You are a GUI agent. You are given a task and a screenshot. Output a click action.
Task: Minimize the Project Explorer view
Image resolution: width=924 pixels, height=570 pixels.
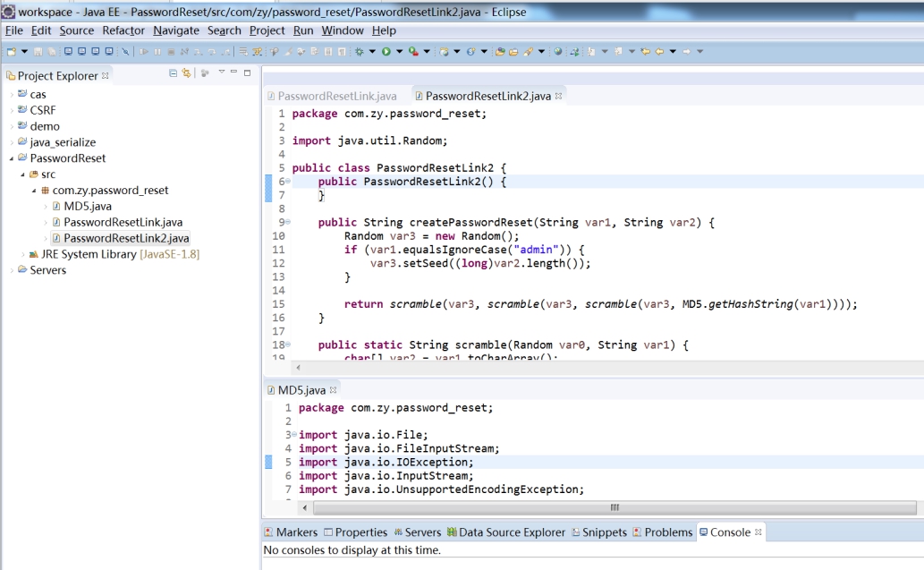[x=234, y=72]
